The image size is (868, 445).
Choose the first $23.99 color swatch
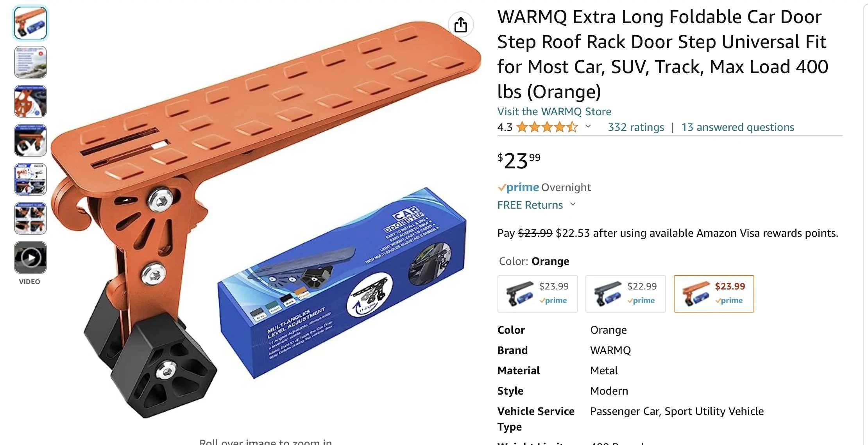537,294
